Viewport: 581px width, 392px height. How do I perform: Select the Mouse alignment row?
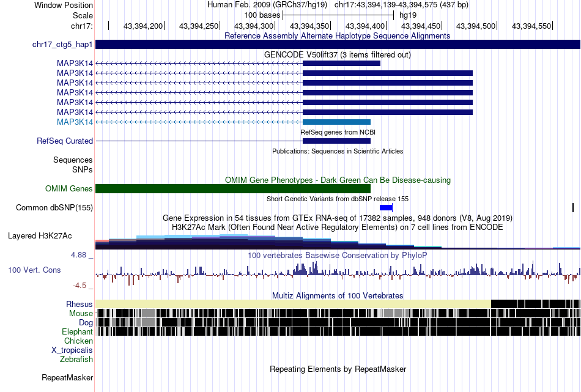[x=338, y=313]
